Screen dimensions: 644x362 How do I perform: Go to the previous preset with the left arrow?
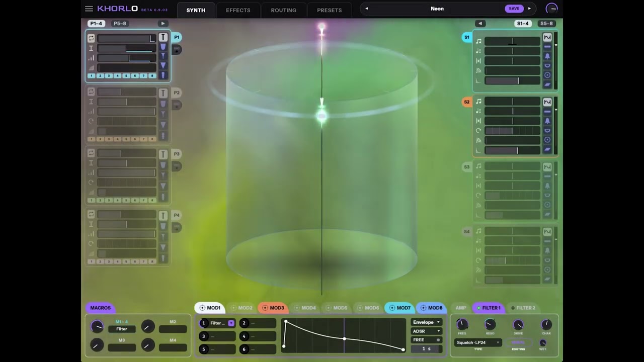[367, 9]
